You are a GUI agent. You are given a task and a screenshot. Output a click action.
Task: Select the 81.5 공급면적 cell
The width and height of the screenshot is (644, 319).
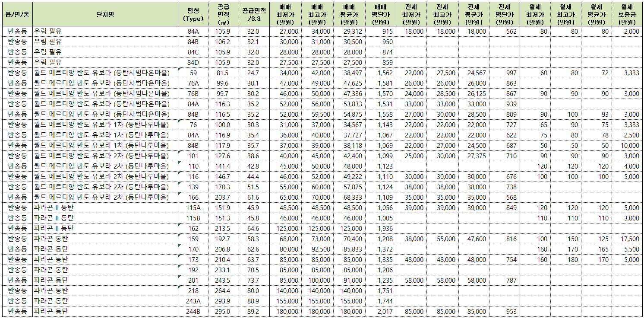[x=224, y=73]
